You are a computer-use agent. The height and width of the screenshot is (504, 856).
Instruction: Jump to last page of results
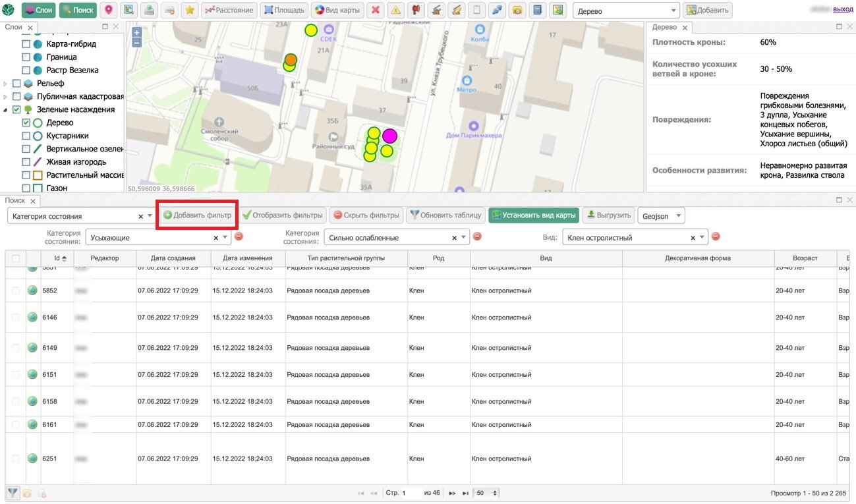tap(465, 493)
